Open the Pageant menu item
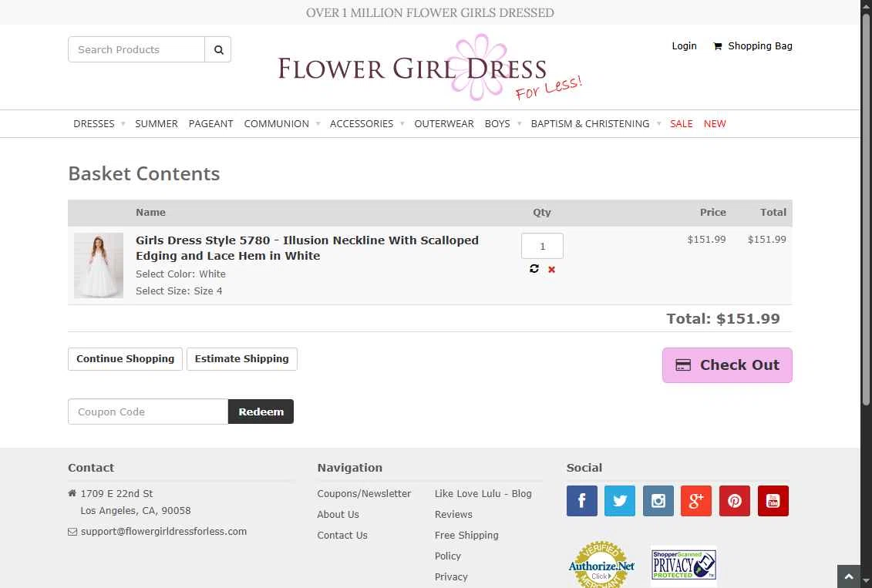Image resolution: width=872 pixels, height=588 pixels. click(x=210, y=124)
